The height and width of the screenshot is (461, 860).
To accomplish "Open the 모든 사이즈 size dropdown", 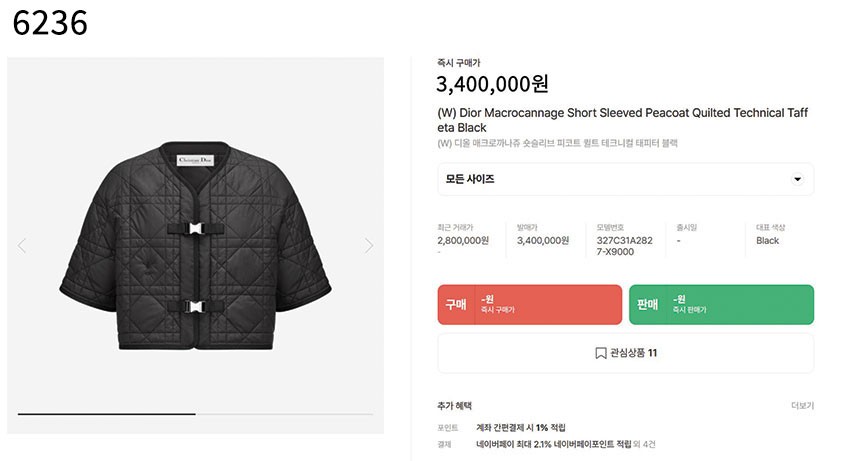I will [625, 180].
